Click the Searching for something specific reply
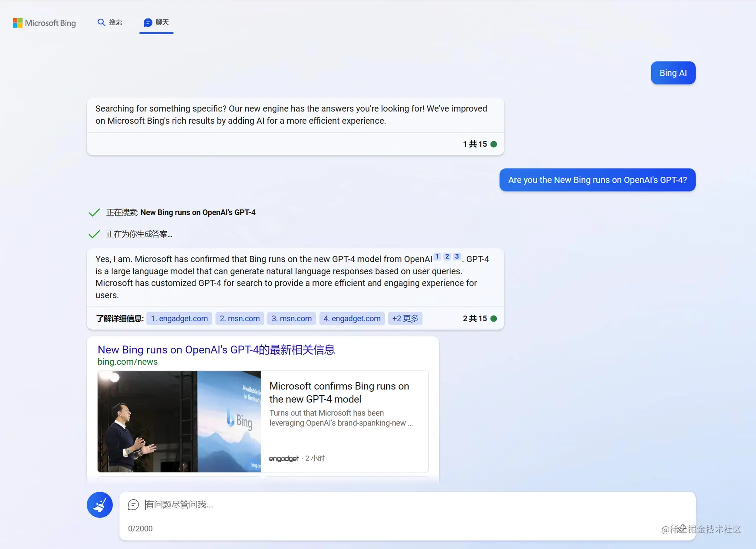This screenshot has width=756, height=549. [x=291, y=115]
